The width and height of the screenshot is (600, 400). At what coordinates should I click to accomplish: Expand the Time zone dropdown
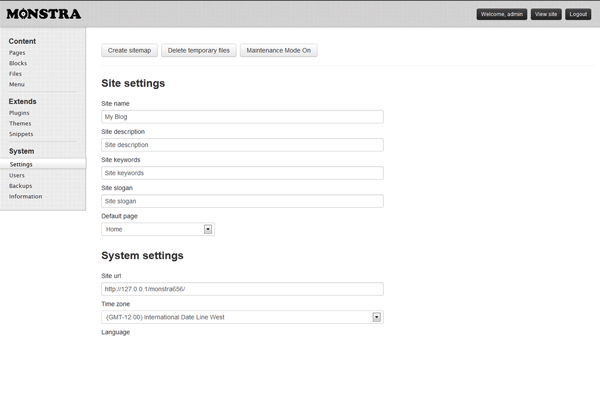coord(242,317)
